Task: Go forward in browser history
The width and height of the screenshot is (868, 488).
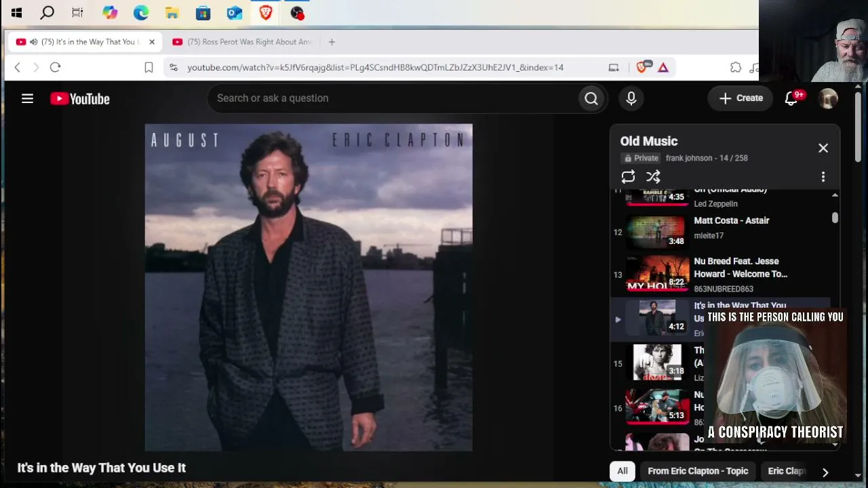Action: click(36, 67)
